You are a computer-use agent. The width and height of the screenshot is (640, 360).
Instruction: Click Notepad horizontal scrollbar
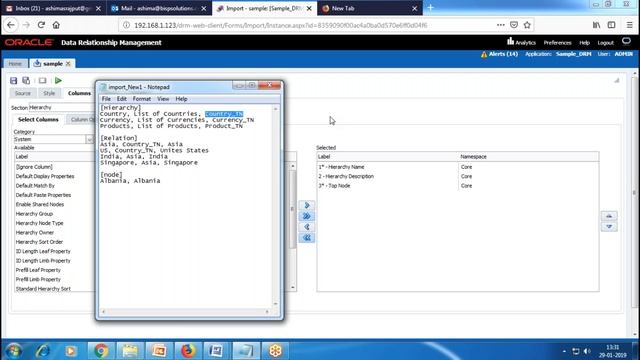click(185, 311)
